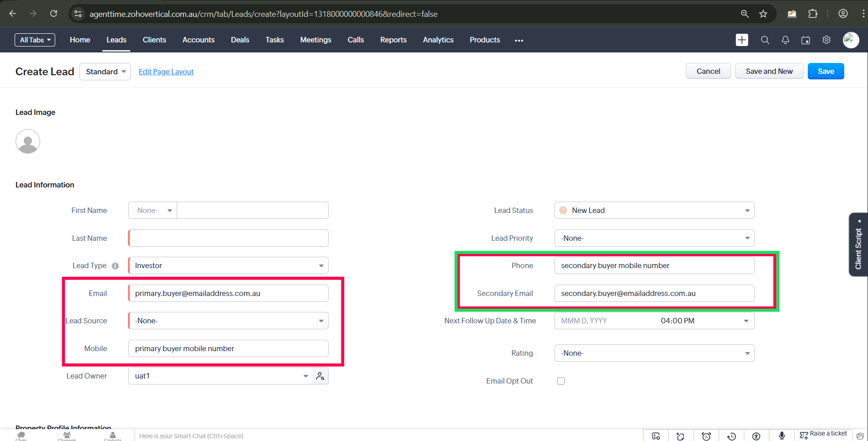The image size is (868, 441).
Task: Click the lead owner user lookup icon
Action: 320,376
